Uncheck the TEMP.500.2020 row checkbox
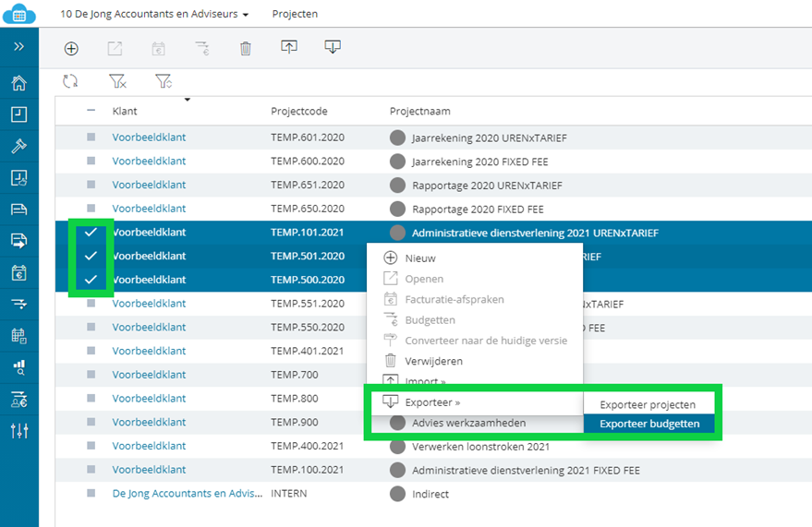This screenshot has width=812, height=527. [x=91, y=280]
